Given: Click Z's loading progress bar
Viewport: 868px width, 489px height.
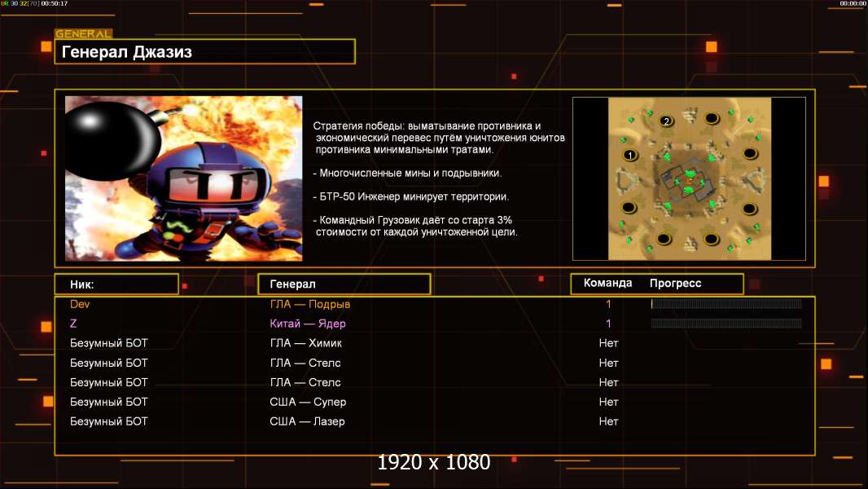Looking at the screenshot, I should [x=726, y=323].
